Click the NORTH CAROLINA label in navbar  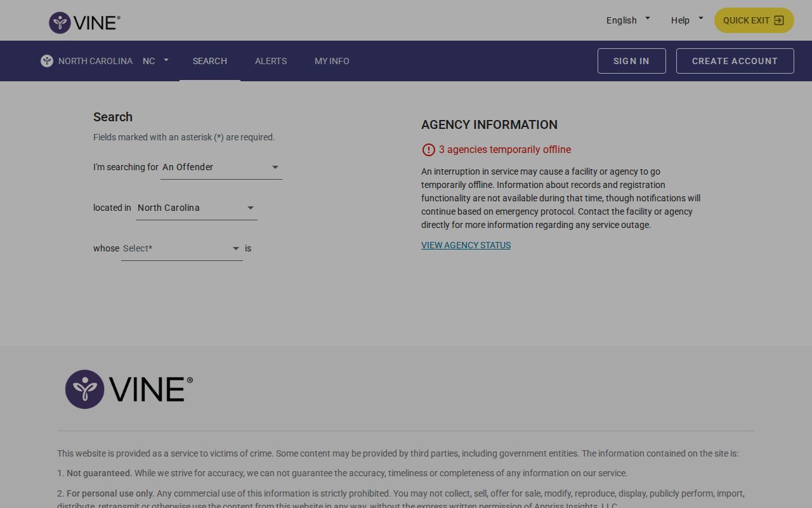(x=95, y=61)
